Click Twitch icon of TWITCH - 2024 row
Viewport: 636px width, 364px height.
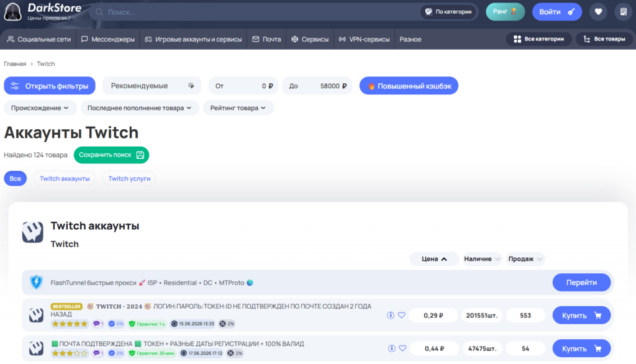[36, 315]
